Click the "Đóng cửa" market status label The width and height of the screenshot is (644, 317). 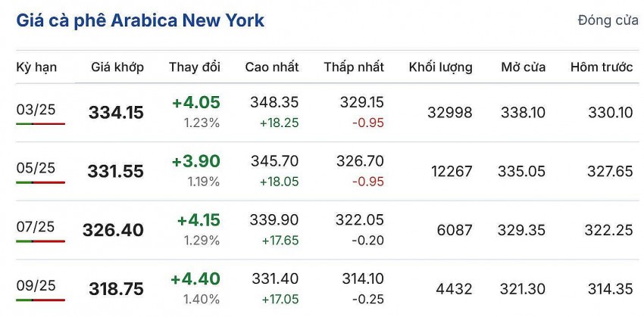click(x=608, y=20)
